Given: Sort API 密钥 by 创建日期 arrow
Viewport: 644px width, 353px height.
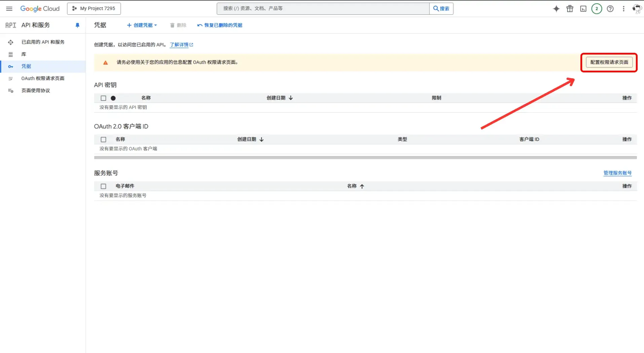Looking at the screenshot, I should [x=291, y=98].
